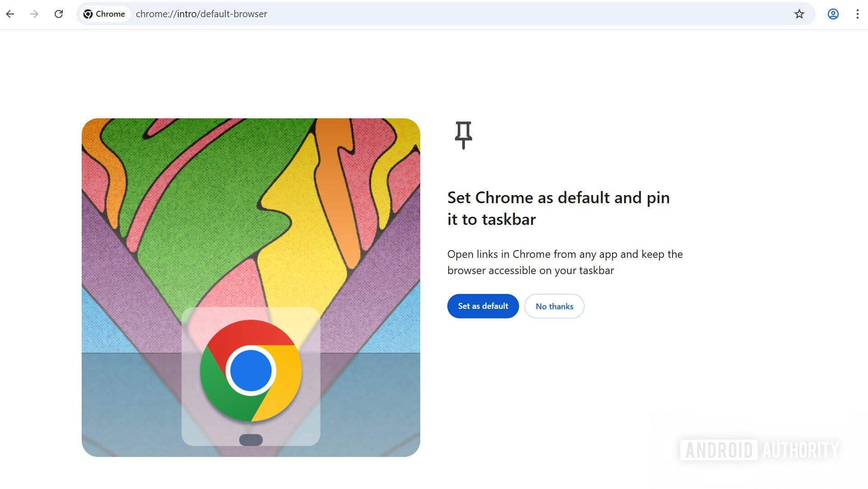Image resolution: width=868 pixels, height=489 pixels.
Task: Click the forward navigation arrow
Action: pos(34,14)
